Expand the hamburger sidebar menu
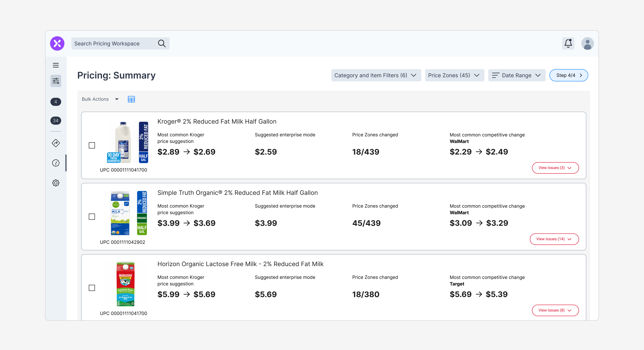The image size is (644, 350). point(56,65)
